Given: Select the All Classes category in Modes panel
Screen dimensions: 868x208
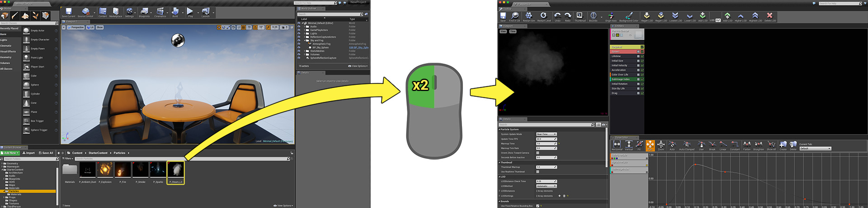Looking at the screenshot, I should click(x=6, y=69).
